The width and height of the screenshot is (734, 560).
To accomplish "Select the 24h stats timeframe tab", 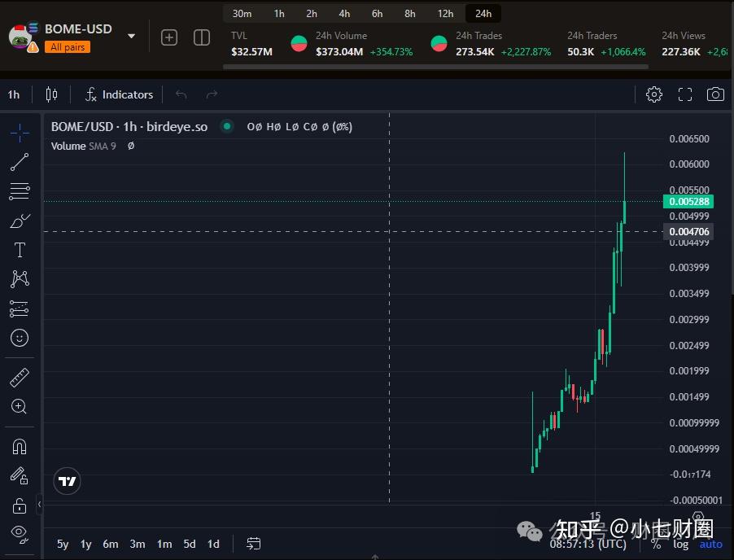I will pos(483,14).
